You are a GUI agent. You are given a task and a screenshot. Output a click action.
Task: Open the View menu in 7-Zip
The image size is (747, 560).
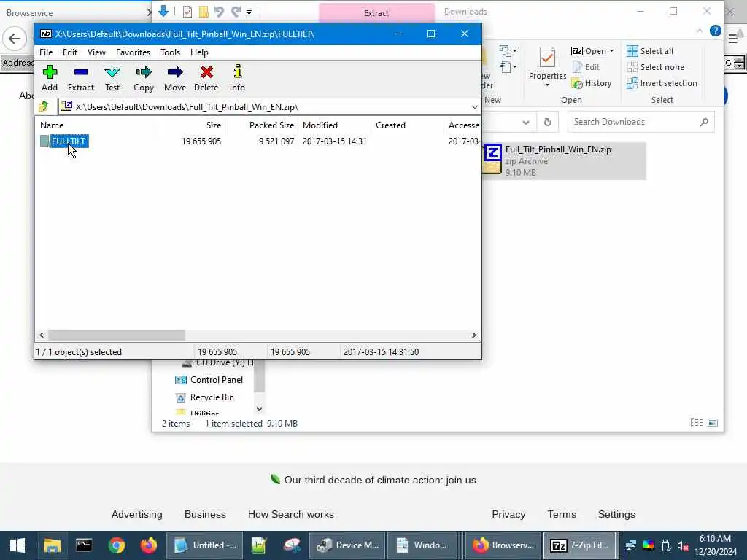click(97, 52)
